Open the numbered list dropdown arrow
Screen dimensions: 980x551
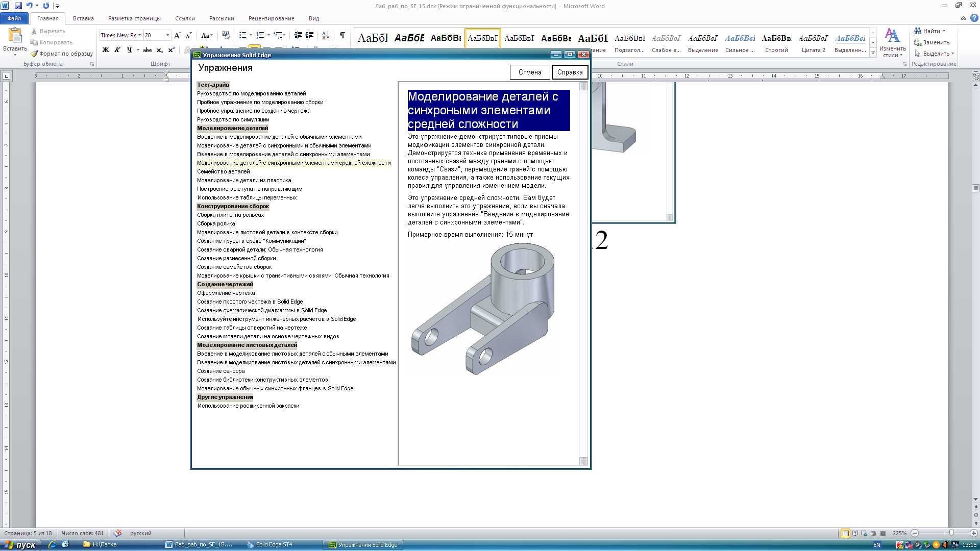[x=268, y=35]
